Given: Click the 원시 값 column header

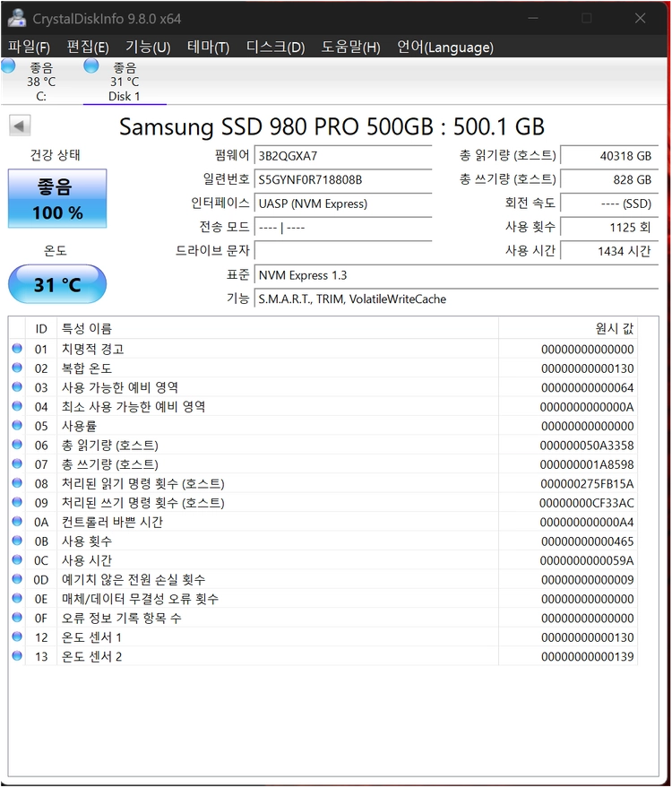Looking at the screenshot, I should coord(568,329).
